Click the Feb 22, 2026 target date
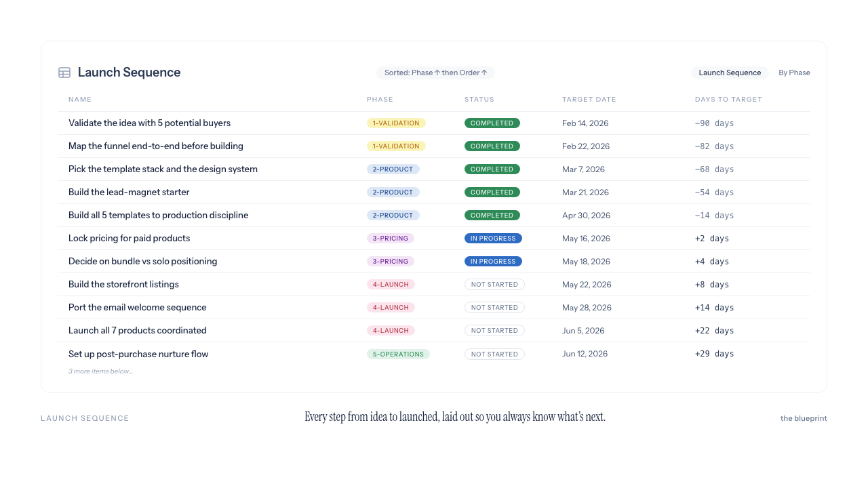Viewport: 868px width, 488px height. click(586, 146)
